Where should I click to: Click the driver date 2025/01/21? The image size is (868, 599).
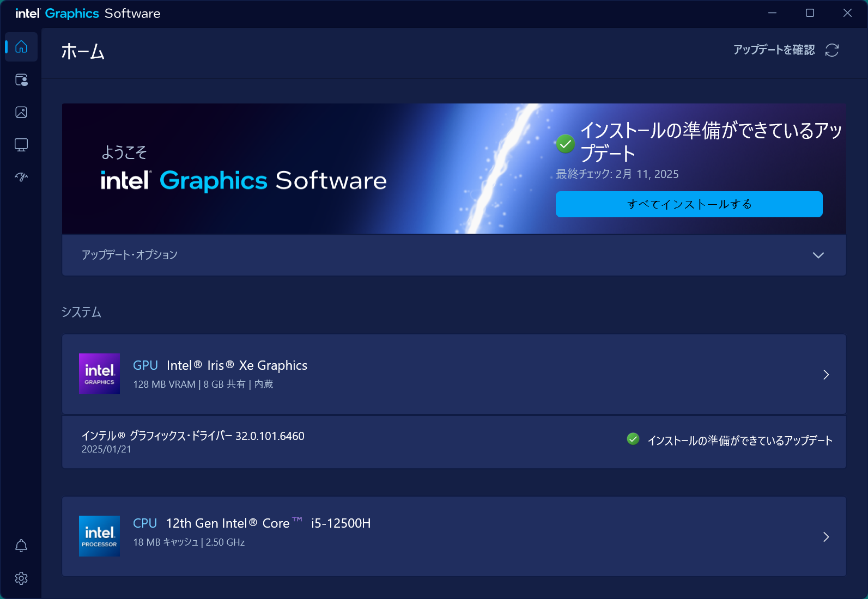tap(106, 449)
